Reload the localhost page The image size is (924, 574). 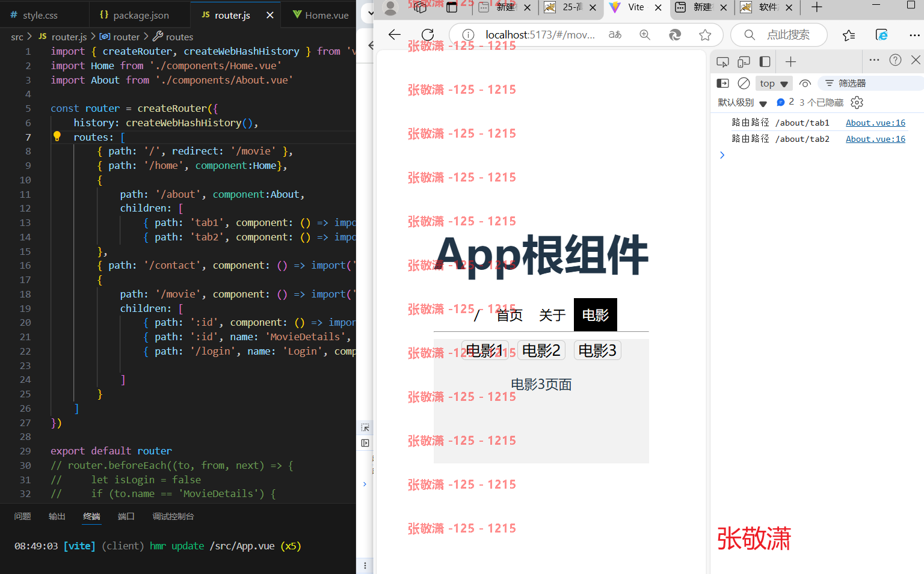coord(428,35)
